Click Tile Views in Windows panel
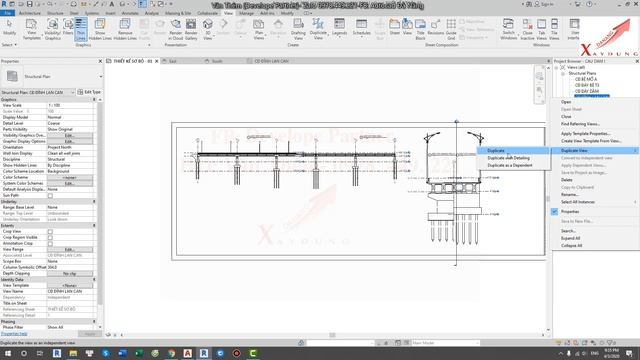The width and height of the screenshot is (640, 360). [554, 29]
